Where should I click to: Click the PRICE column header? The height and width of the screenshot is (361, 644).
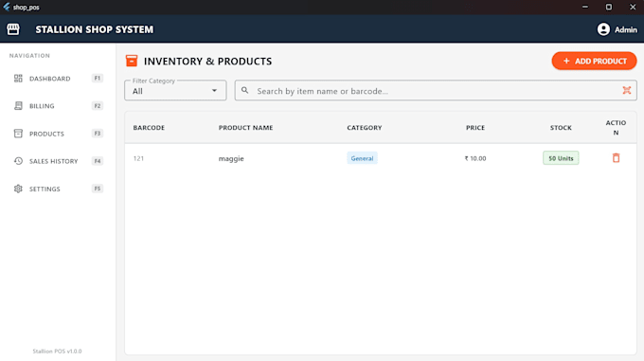pos(475,128)
